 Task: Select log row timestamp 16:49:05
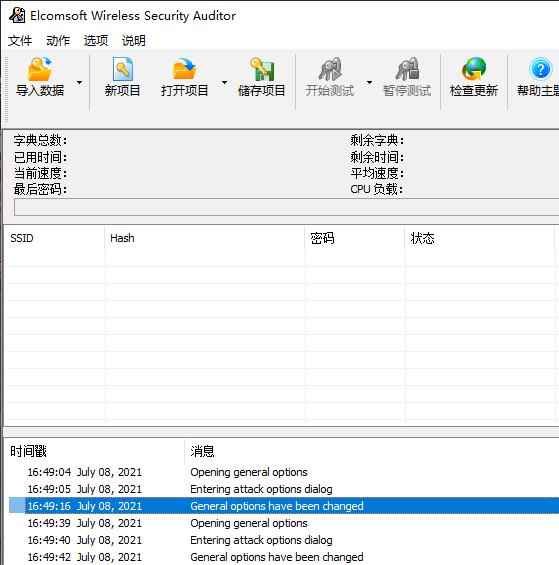point(85,489)
